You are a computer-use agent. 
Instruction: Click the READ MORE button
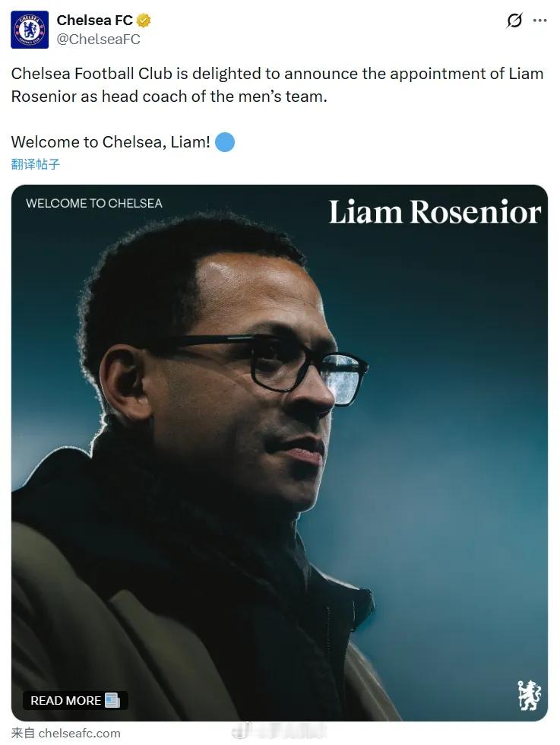coord(75,700)
